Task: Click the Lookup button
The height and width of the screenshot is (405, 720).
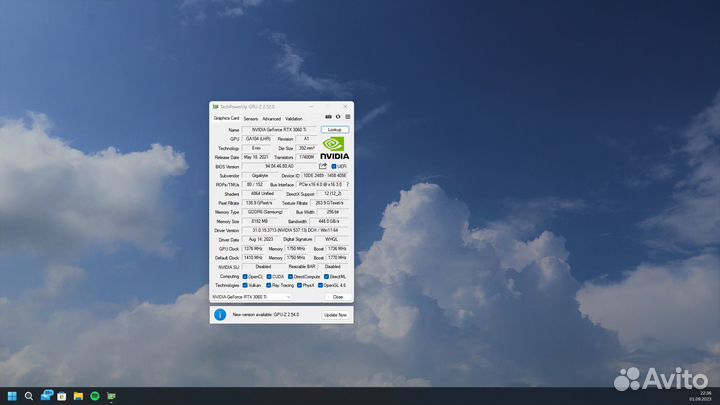Action: coord(335,129)
